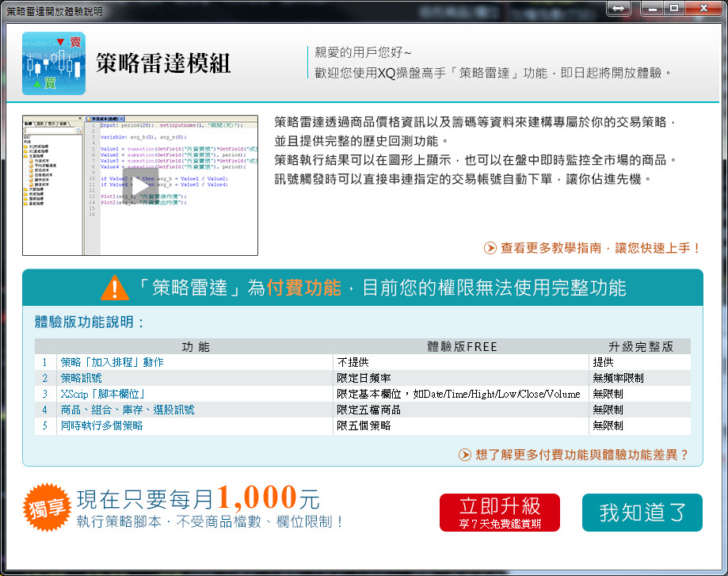The image size is (728, 576).
Task: Click the 體驗版FREE column header
Action: click(x=462, y=346)
